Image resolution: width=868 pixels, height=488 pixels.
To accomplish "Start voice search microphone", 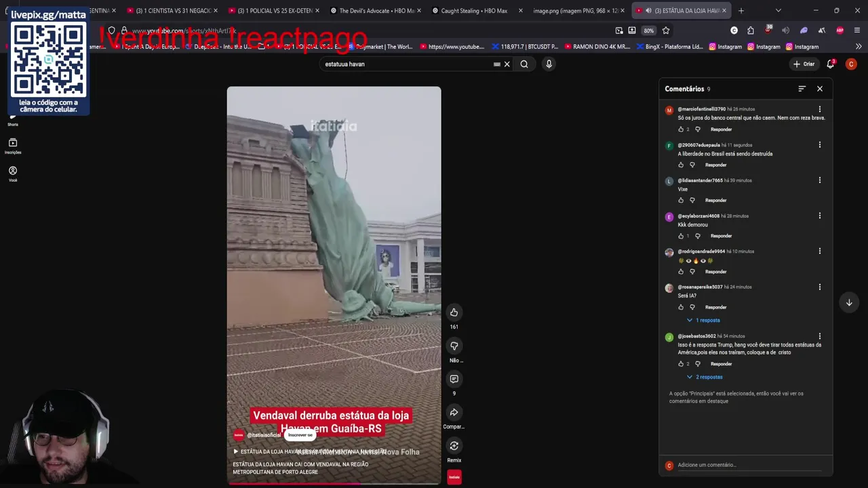I will (549, 64).
